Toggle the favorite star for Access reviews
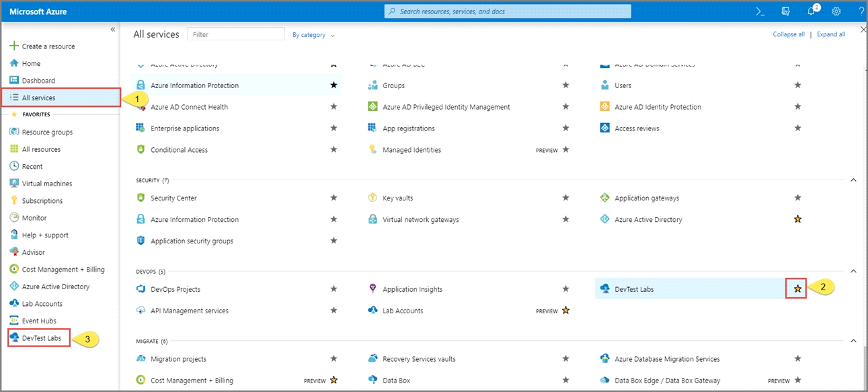This screenshot has width=868, height=392. coord(797,128)
